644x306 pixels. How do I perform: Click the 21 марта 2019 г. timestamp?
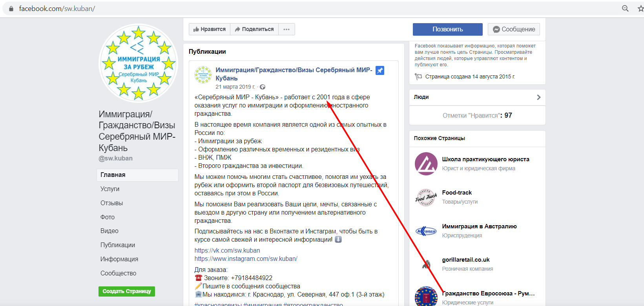(235, 87)
